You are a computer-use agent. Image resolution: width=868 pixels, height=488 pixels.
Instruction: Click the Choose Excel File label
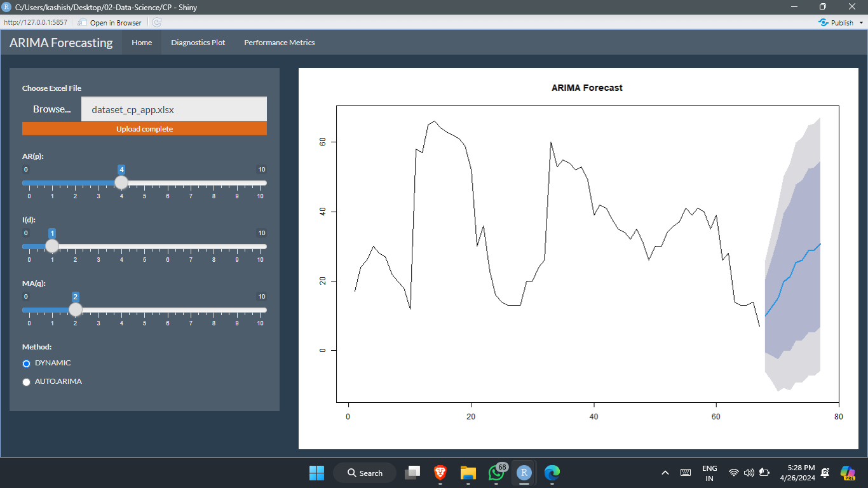pos(51,88)
